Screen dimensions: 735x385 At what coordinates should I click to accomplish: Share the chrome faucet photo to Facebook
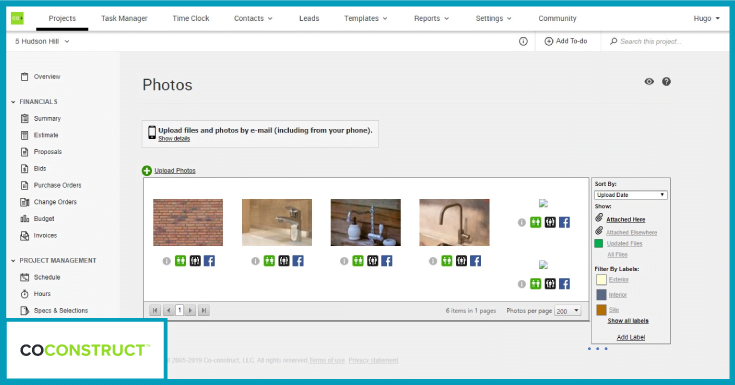coord(298,261)
